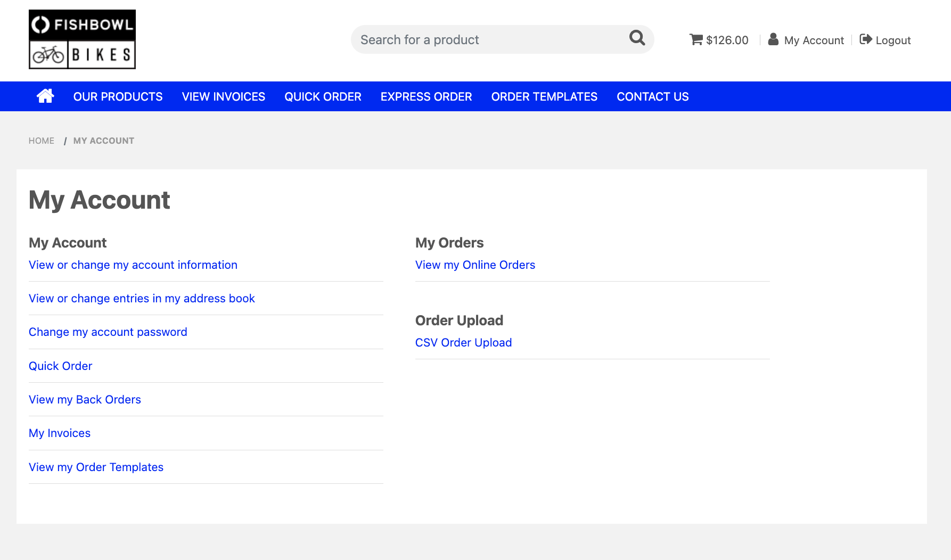Screen dimensions: 951x560
Task: Go to CONTACT US
Action: pos(652,96)
